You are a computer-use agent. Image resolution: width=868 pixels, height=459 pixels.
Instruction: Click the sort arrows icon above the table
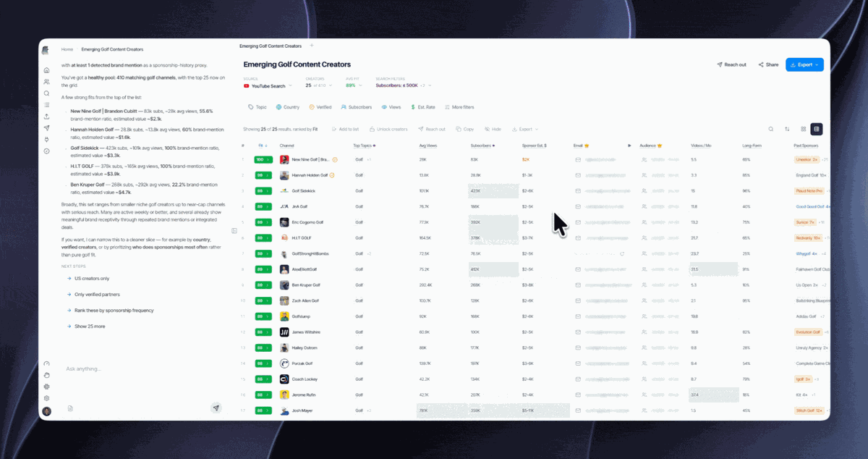pyautogui.click(x=787, y=129)
